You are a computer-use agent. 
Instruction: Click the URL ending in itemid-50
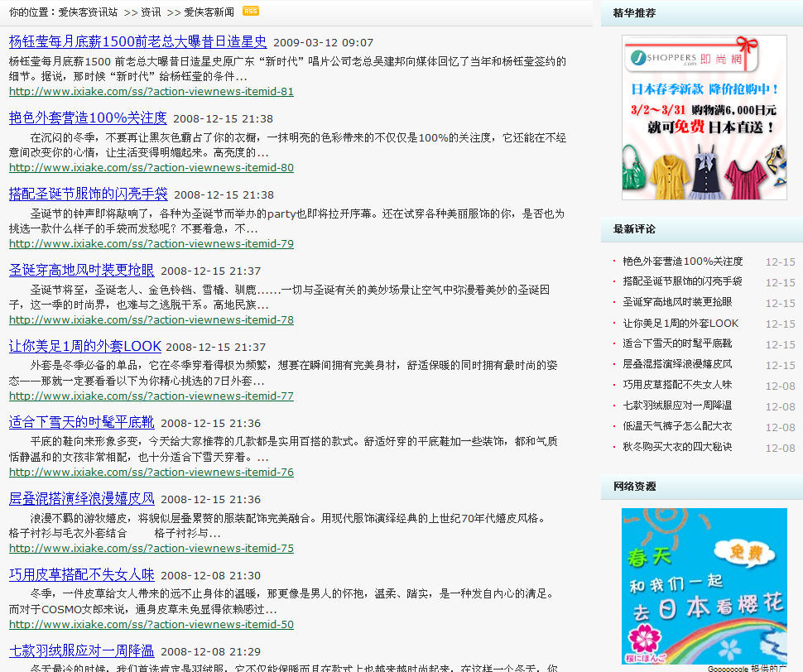coord(151,625)
